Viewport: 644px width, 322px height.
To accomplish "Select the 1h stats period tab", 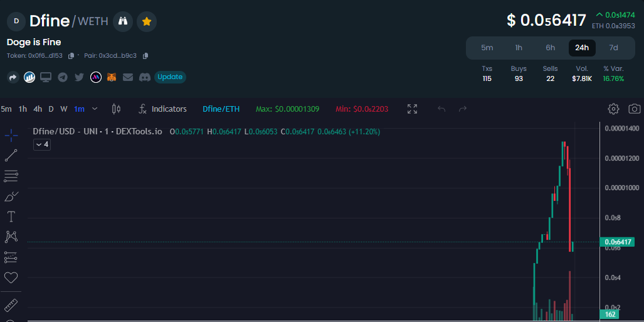I will [519, 48].
